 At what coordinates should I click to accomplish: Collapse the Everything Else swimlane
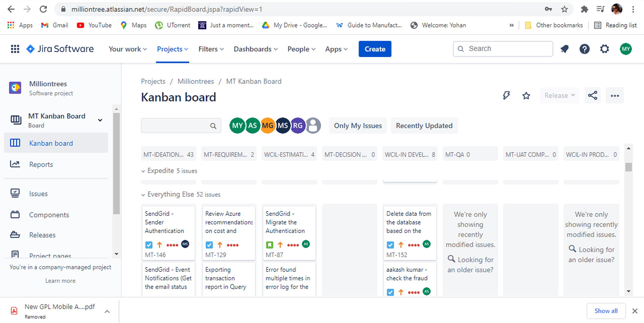coord(143,195)
